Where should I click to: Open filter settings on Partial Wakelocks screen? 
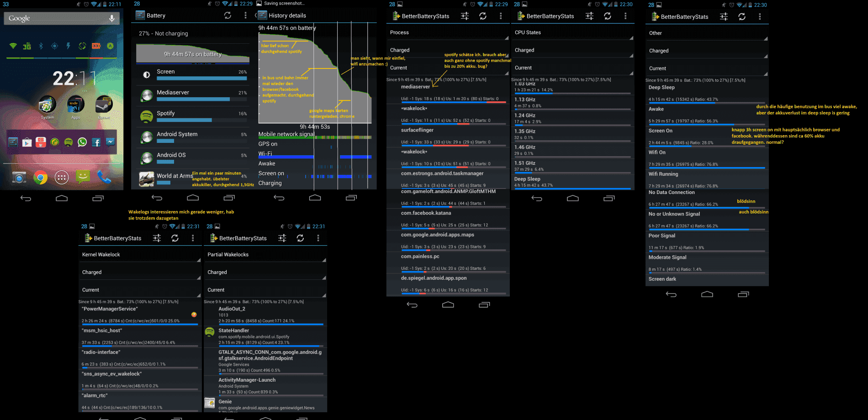[x=282, y=238]
